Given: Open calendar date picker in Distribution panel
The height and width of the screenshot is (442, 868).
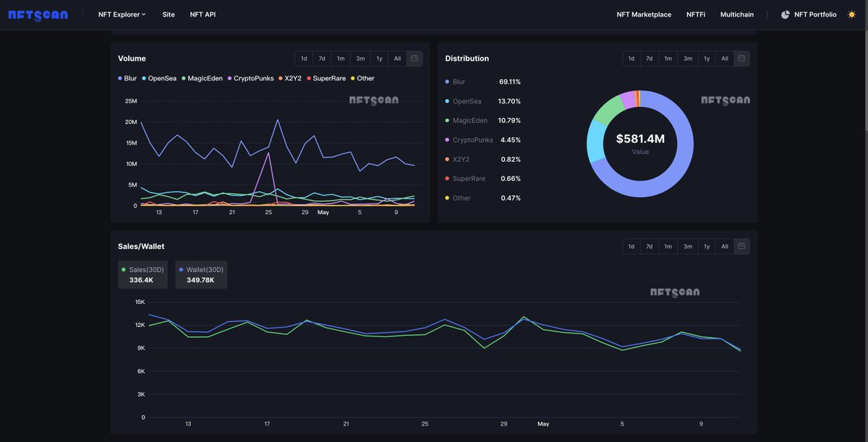Looking at the screenshot, I should tap(741, 59).
